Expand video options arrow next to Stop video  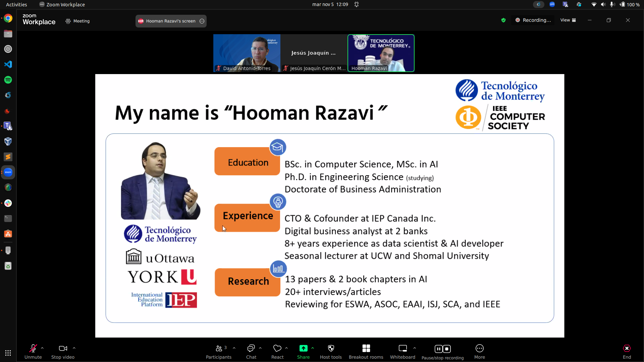pyautogui.click(x=74, y=348)
